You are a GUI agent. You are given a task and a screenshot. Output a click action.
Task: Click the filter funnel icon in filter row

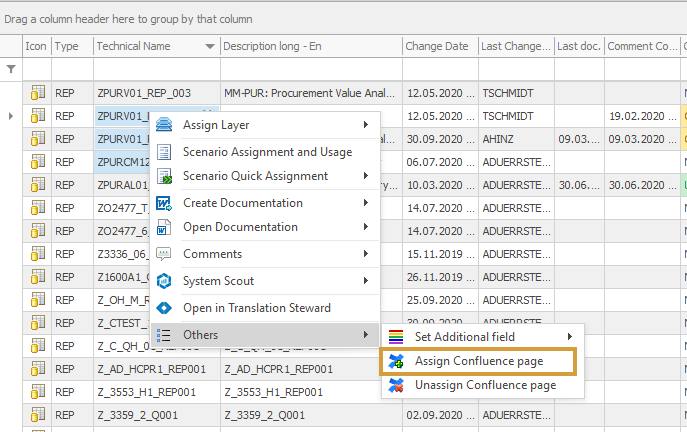[x=11, y=69]
